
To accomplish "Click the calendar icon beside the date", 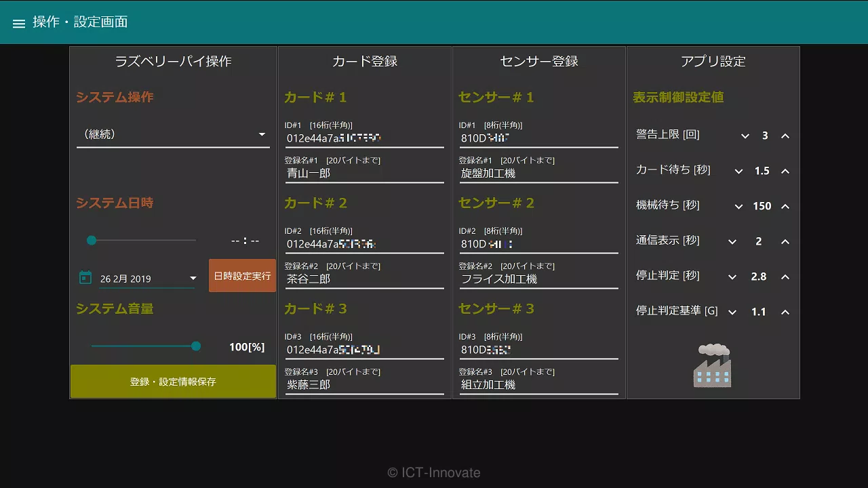I will click(x=85, y=277).
